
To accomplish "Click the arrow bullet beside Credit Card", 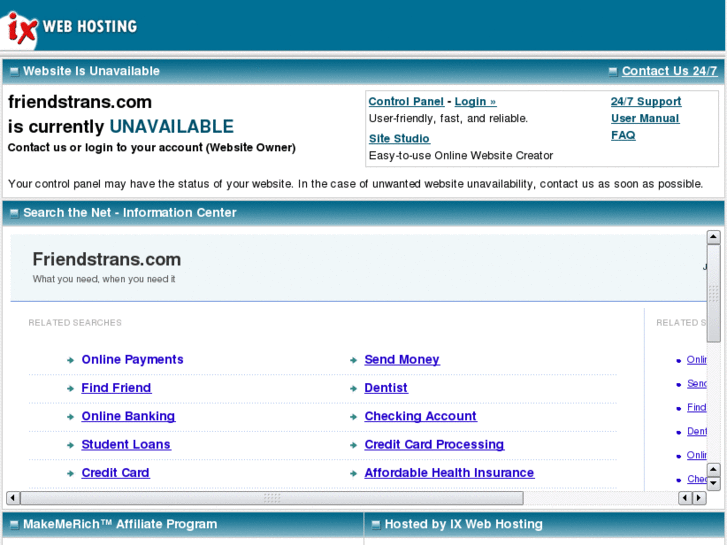I will coord(70,473).
